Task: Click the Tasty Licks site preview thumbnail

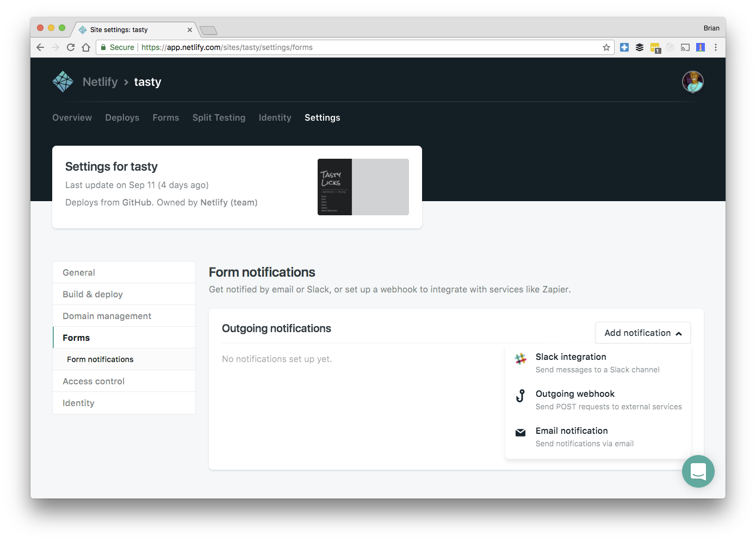Action: pos(363,187)
